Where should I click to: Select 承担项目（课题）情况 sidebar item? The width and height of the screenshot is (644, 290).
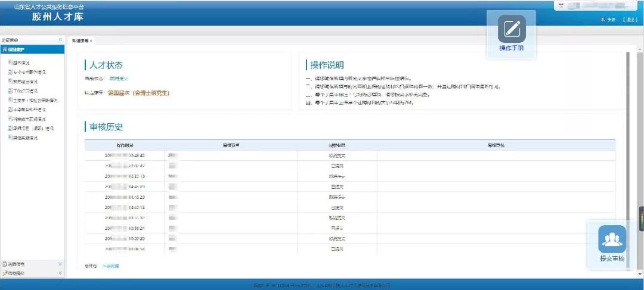pos(31,128)
